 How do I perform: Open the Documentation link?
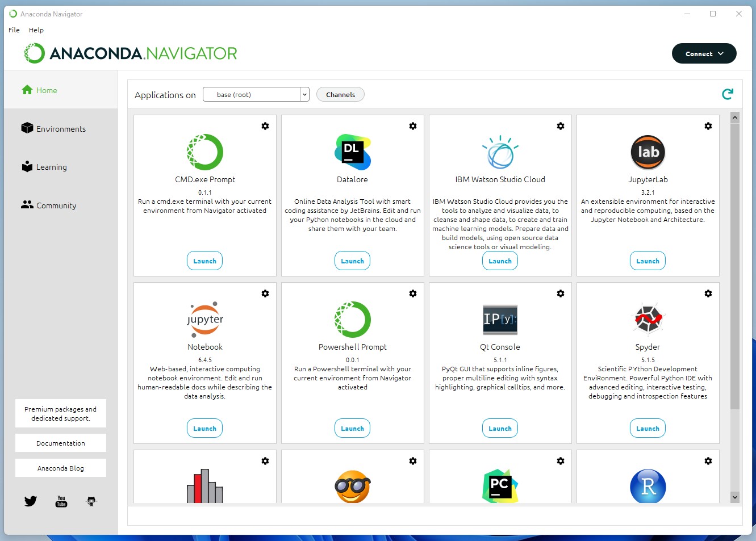tap(61, 443)
